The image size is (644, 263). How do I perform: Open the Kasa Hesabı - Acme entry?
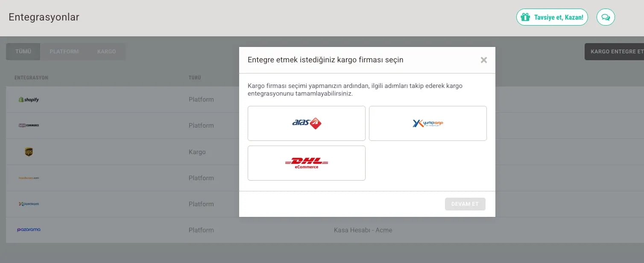(363, 230)
